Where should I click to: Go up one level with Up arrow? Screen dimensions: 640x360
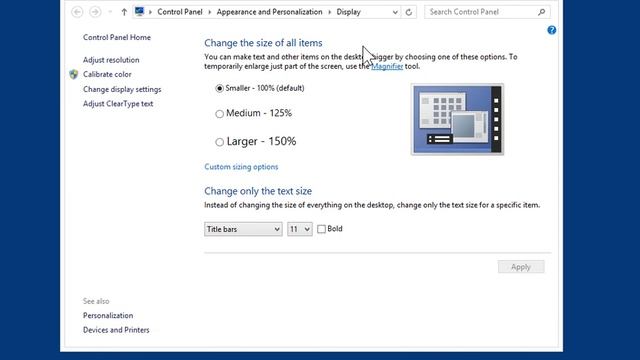pos(124,12)
